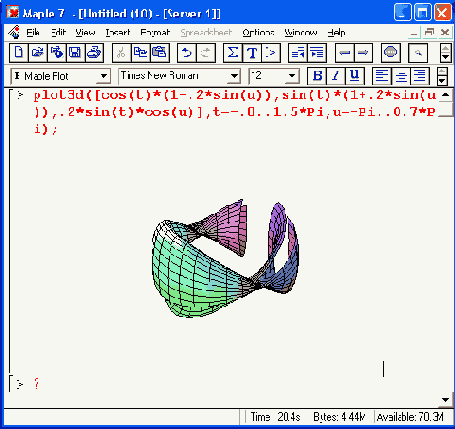
Task: Click the plot3d command input text
Action: (x=235, y=112)
